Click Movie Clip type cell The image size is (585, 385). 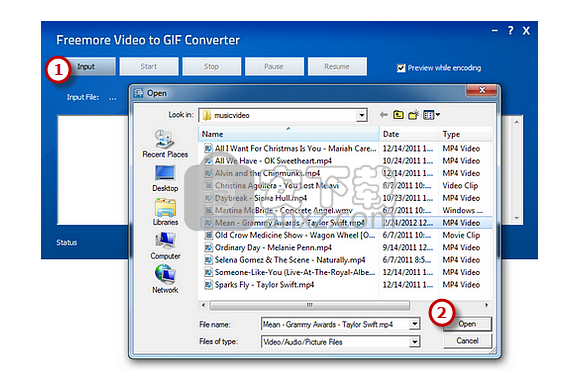[461, 235]
